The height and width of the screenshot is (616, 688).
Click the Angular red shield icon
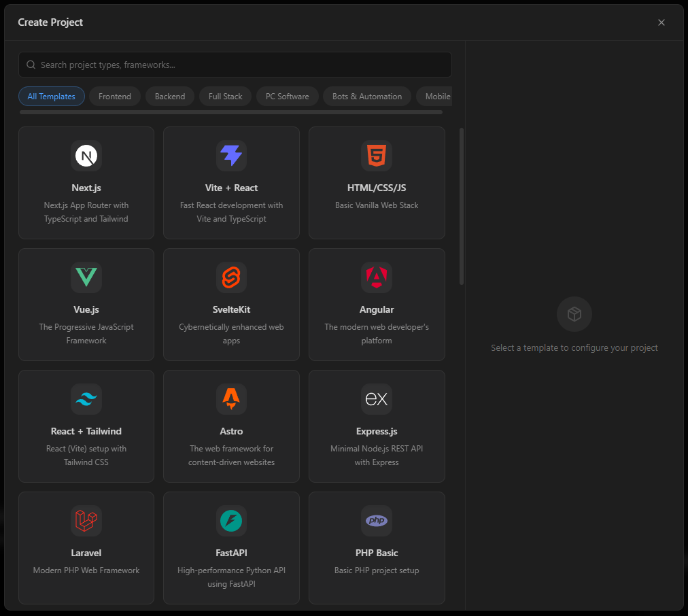click(x=377, y=277)
